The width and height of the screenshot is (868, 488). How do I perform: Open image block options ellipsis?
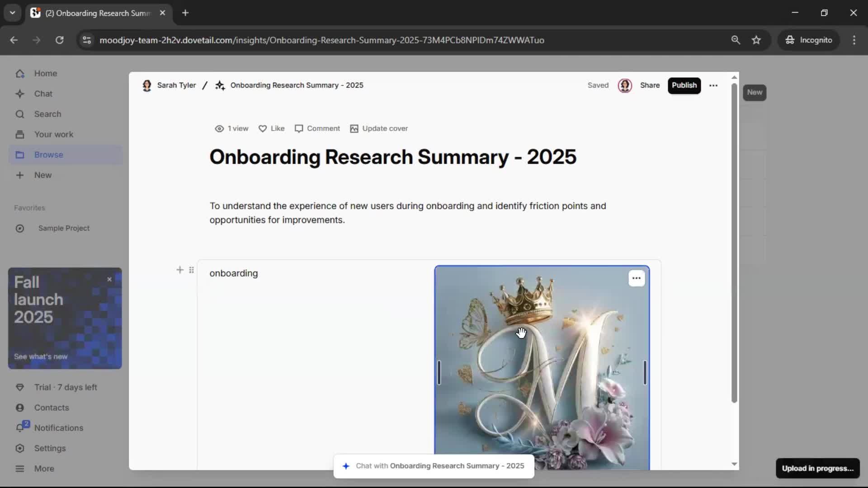coord(636,278)
